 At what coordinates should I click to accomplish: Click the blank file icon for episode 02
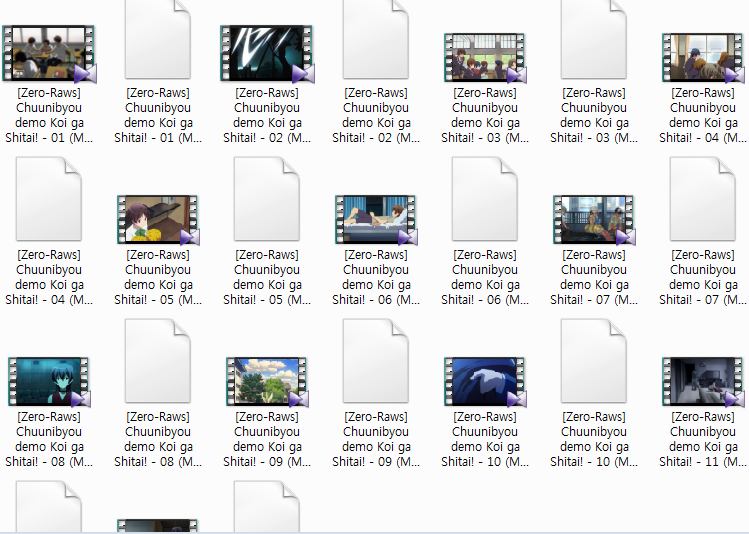coord(376,40)
